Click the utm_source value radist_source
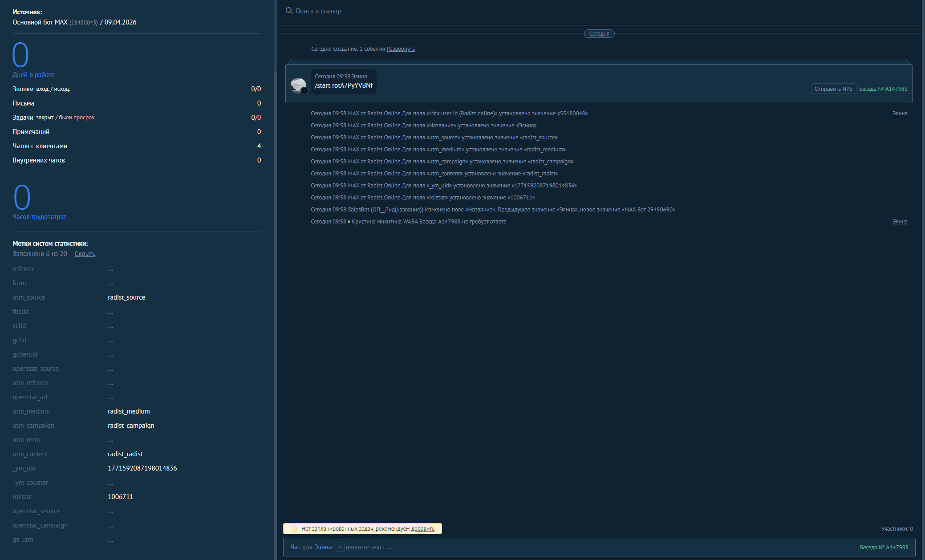This screenshot has width=925, height=560. coord(126,297)
